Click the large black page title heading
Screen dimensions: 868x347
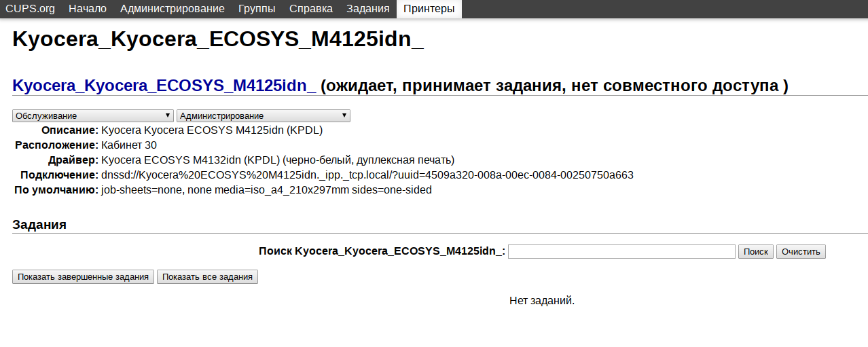218,39
